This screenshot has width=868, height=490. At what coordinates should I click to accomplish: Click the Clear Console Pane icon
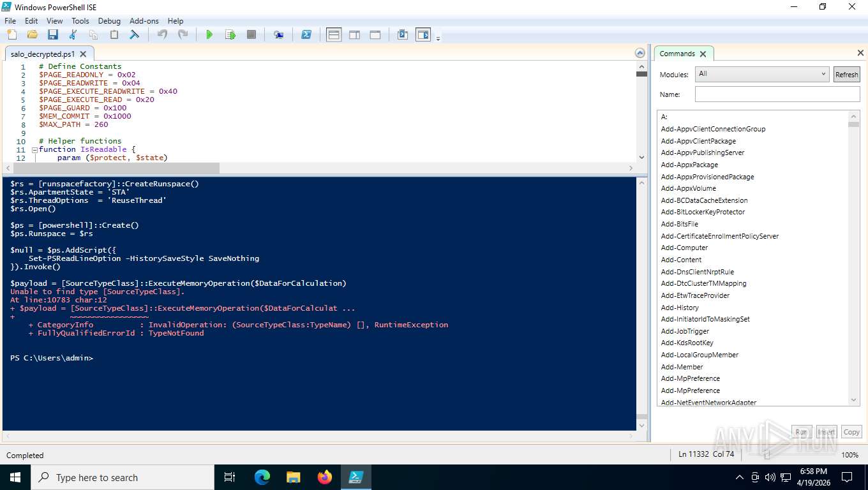point(134,34)
